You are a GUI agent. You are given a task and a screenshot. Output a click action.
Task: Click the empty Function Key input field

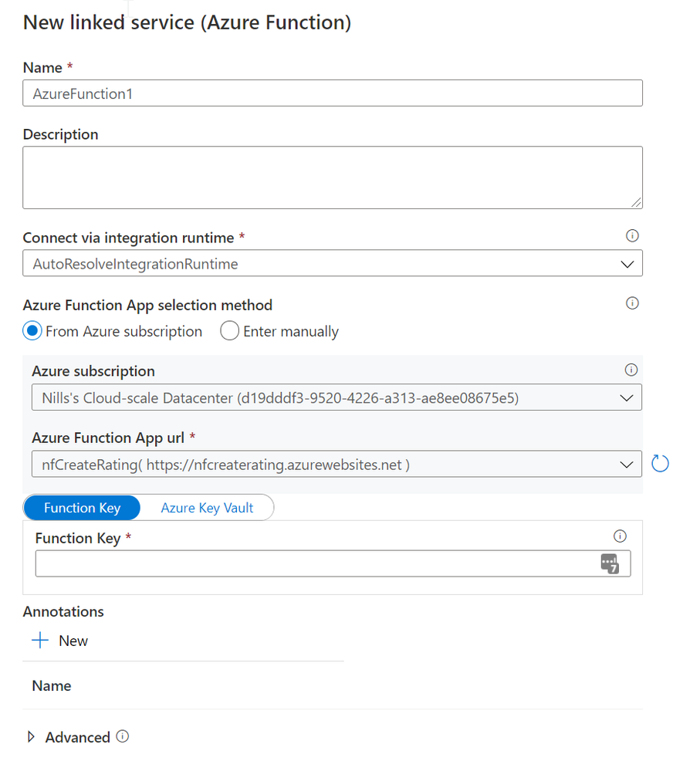click(309, 563)
